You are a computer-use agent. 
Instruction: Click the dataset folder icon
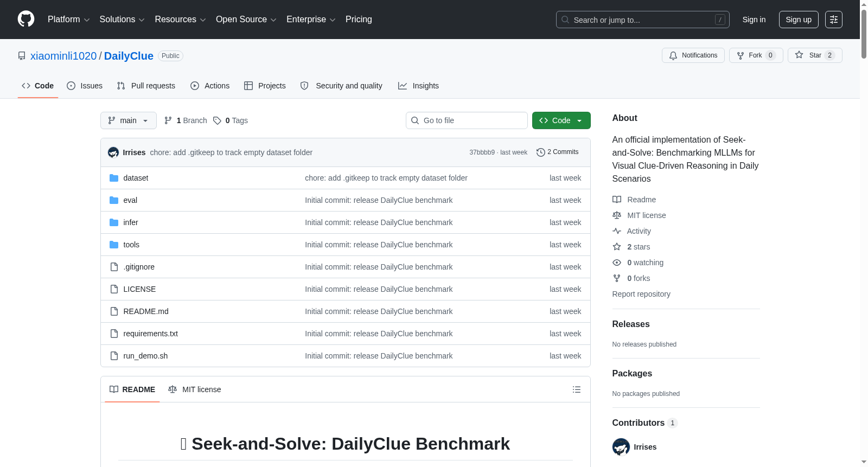pyautogui.click(x=114, y=178)
